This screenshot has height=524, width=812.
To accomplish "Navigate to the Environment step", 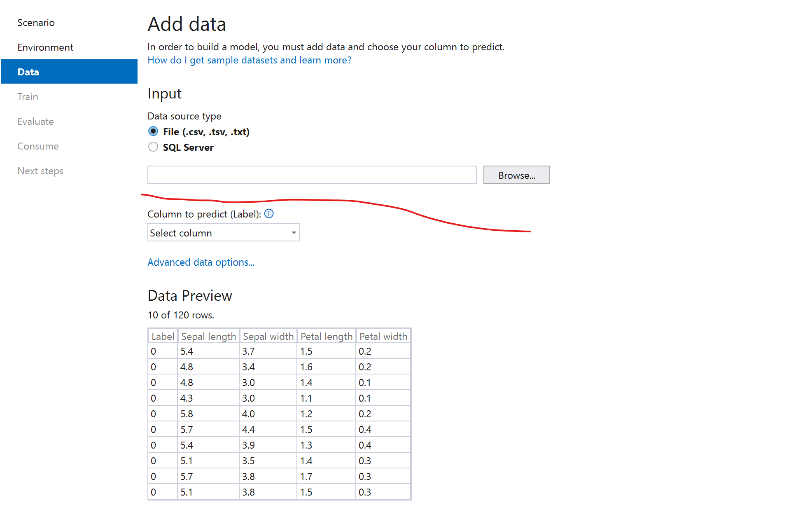I will [45, 47].
